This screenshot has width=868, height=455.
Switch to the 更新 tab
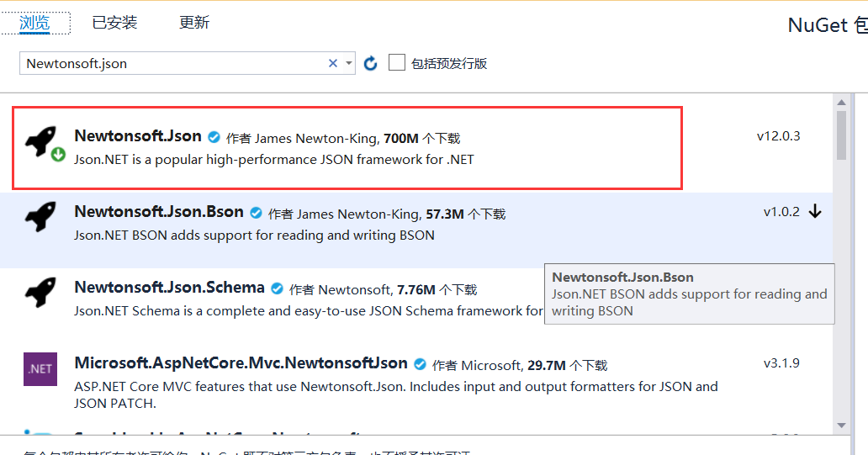pyautogui.click(x=194, y=23)
